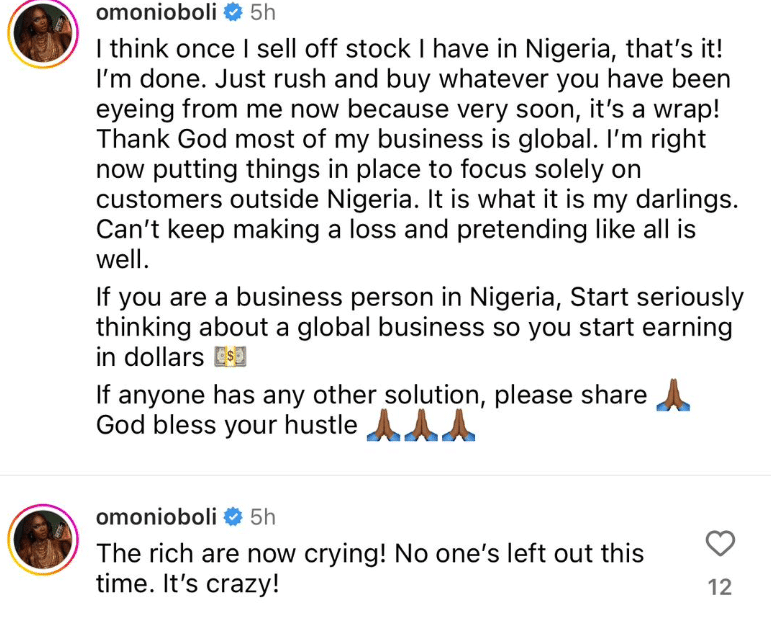This screenshot has width=771, height=629.
Task: Click the dollar banknote emoji
Action: (231, 357)
